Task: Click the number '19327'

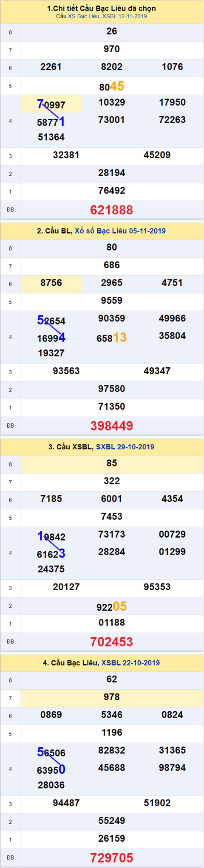Action: (51, 353)
